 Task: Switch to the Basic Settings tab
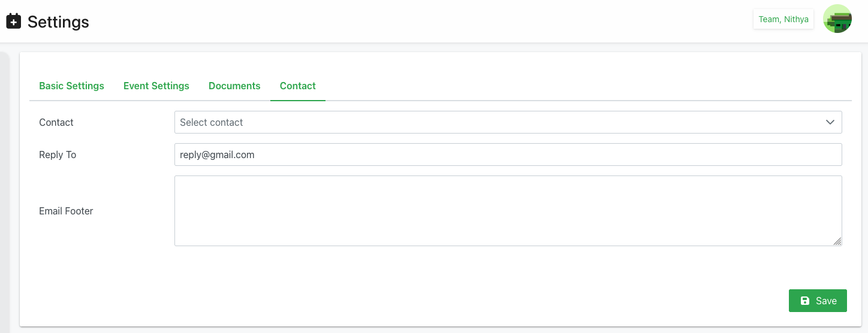tap(71, 86)
